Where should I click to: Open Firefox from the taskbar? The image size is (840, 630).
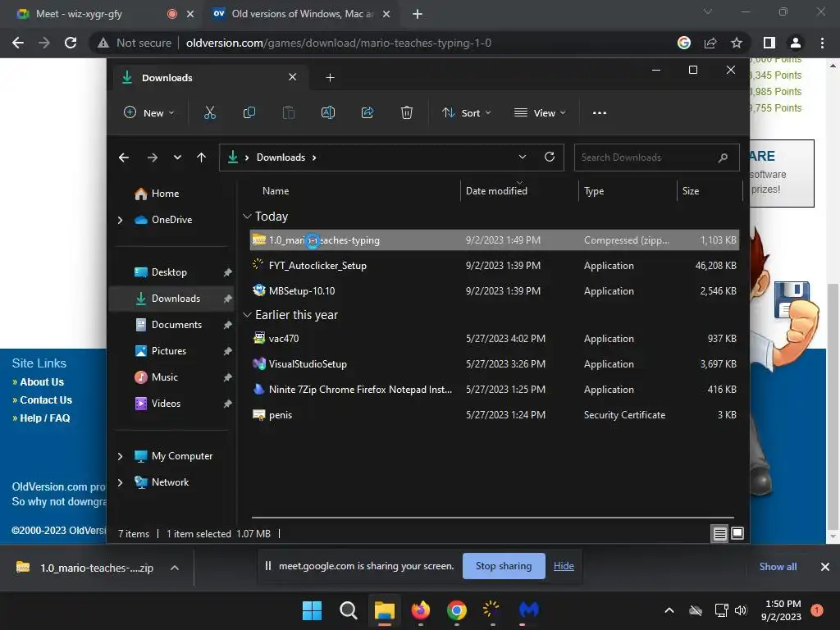421,610
